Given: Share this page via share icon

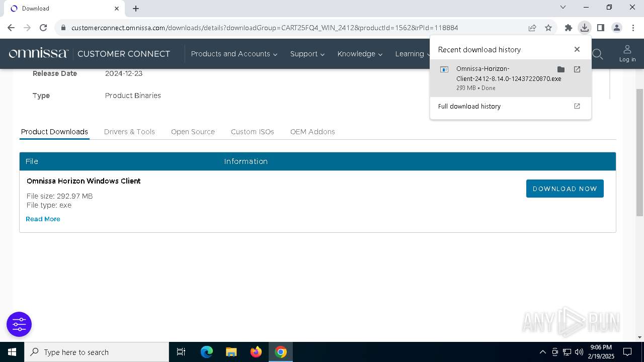Looking at the screenshot, I should point(532,28).
